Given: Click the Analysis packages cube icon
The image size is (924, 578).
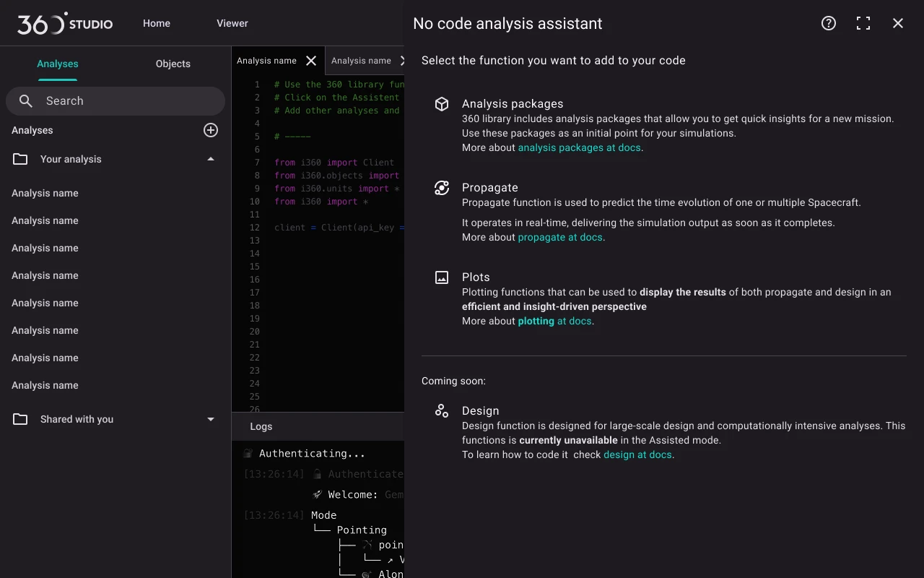Looking at the screenshot, I should point(442,104).
